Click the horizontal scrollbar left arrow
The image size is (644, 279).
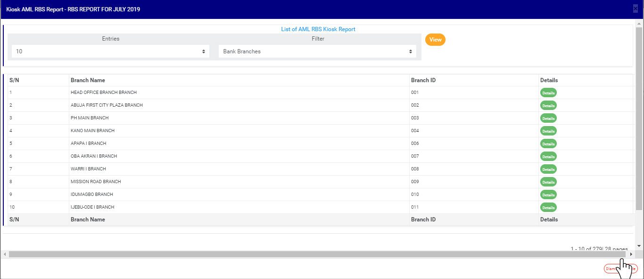5,254
